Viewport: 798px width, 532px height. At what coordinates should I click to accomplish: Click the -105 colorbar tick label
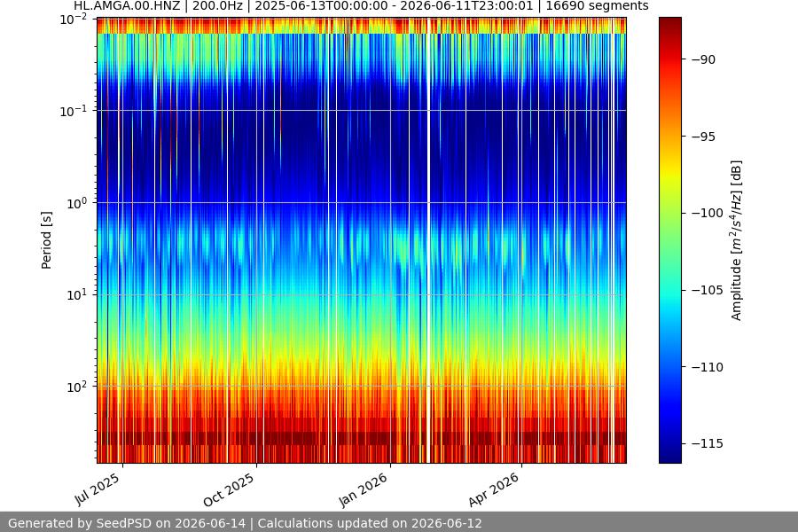[x=708, y=290]
